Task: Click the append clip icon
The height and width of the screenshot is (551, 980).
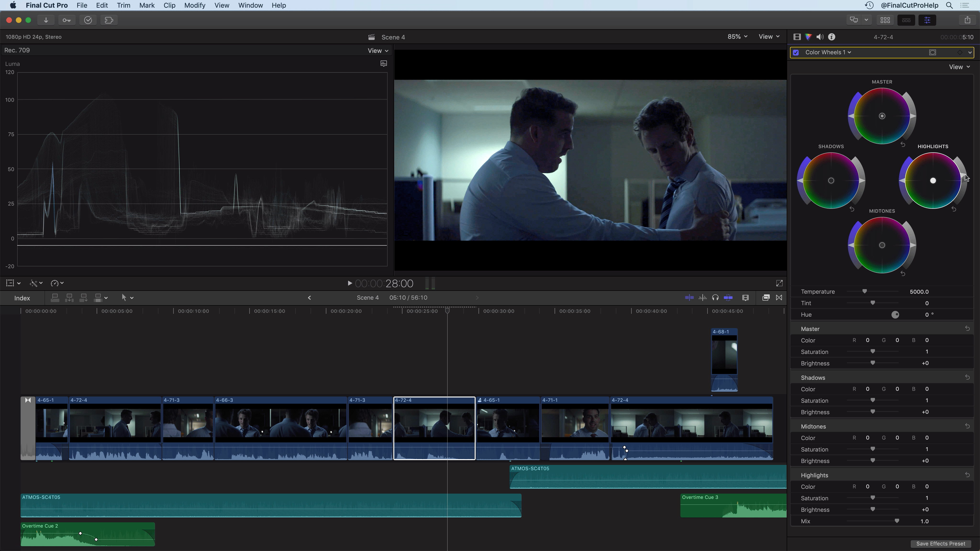Action: point(83,298)
